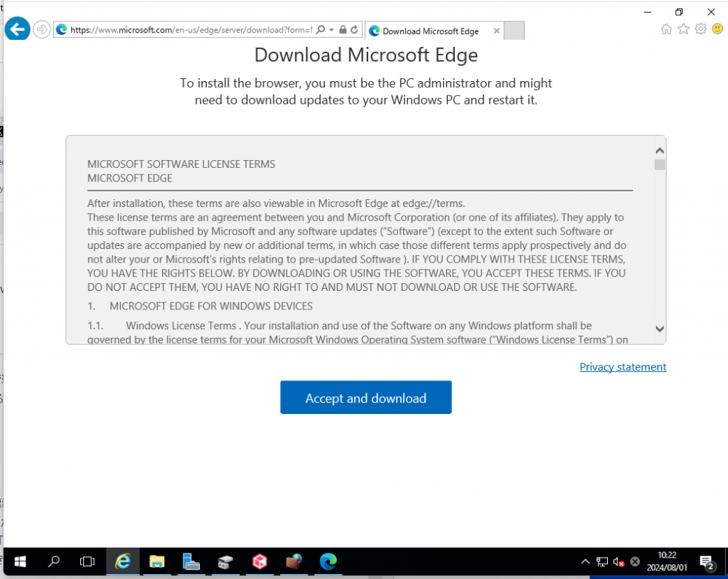This screenshot has height=579, width=728.
Task: Click the Edge site icon in address bar
Action: pos(61,30)
